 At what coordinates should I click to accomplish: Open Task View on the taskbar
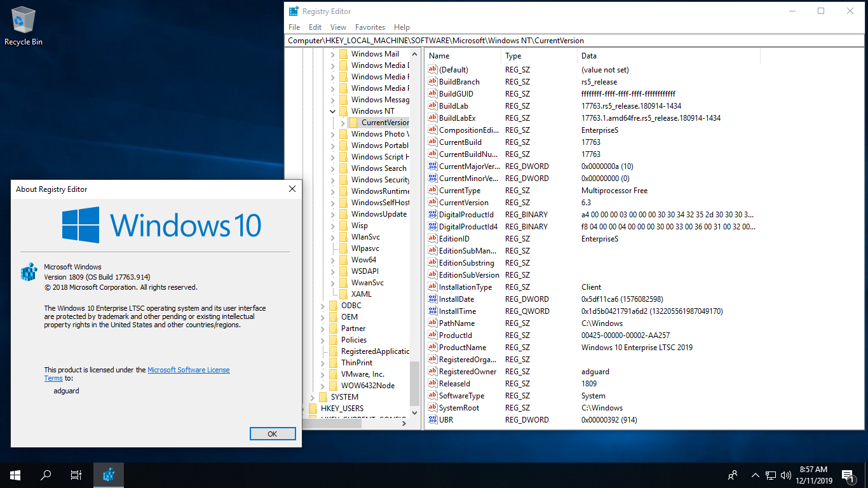click(76, 475)
